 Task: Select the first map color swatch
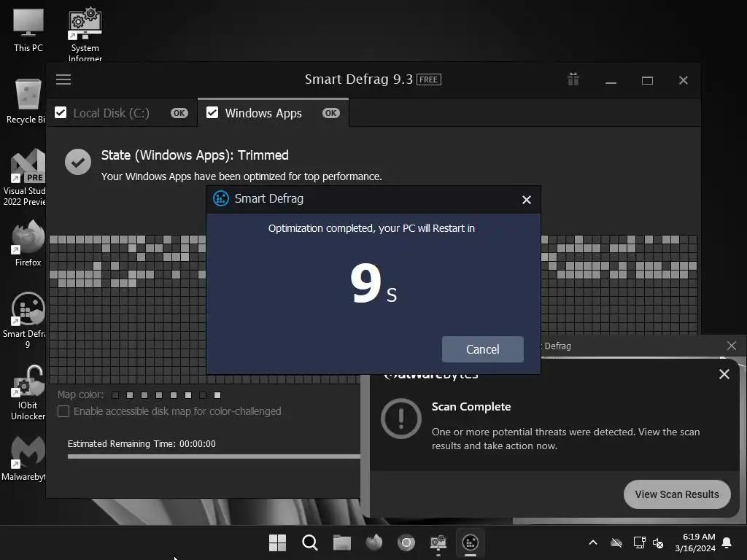(x=115, y=395)
